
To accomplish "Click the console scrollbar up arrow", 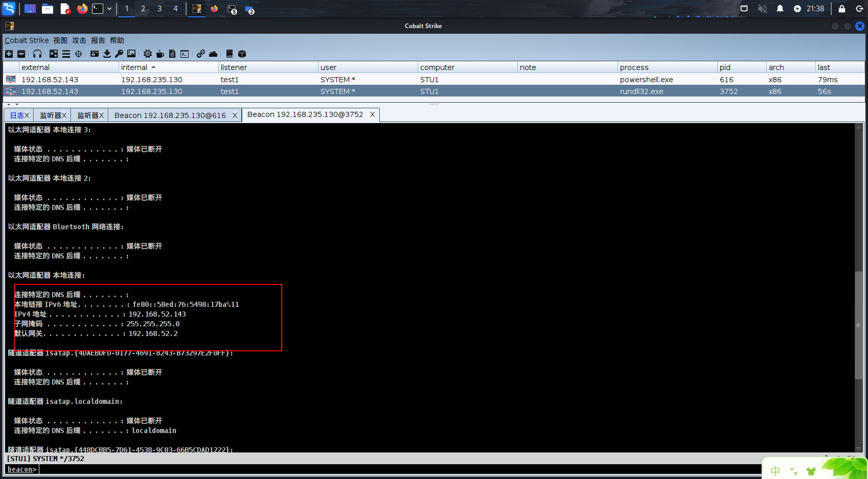I will pos(859,127).
